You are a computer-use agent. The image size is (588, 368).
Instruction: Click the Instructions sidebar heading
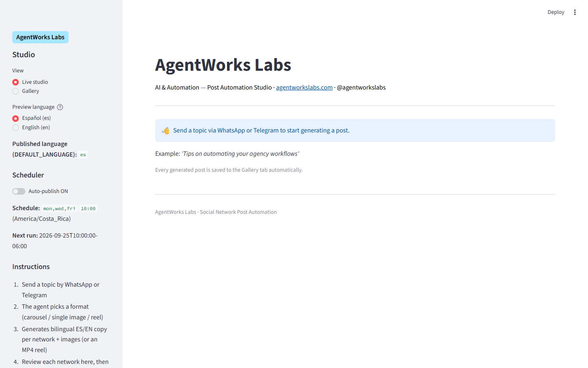31,267
